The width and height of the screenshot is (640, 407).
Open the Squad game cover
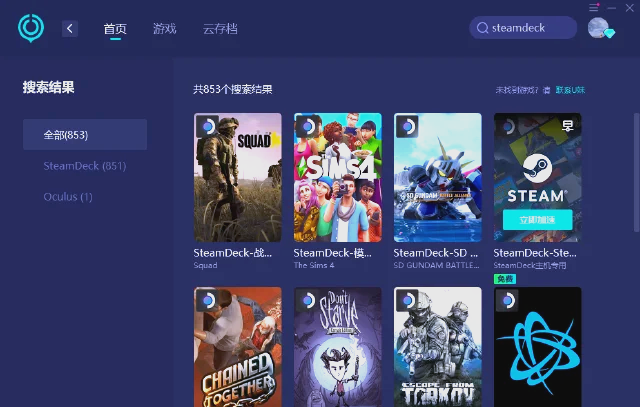[238, 178]
